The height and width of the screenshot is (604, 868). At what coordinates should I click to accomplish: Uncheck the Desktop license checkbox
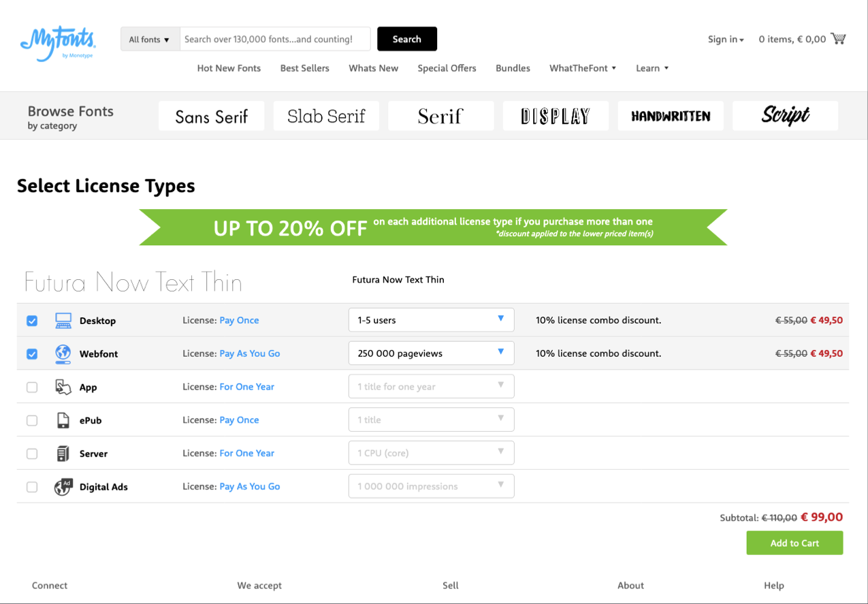[x=32, y=321]
